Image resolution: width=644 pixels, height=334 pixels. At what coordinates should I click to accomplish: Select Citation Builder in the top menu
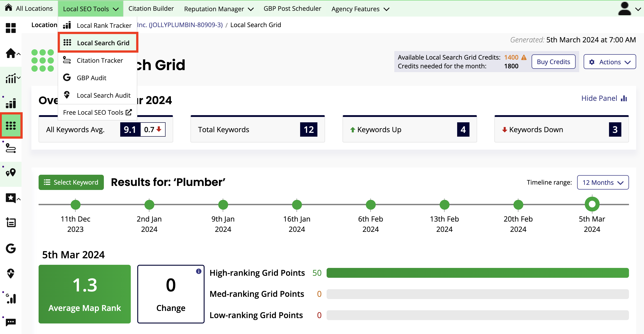[151, 8]
